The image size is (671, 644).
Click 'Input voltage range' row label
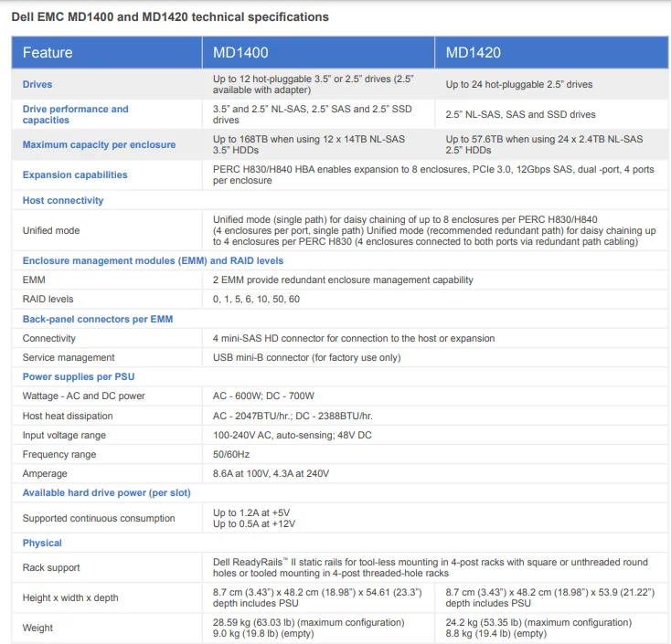[64, 435]
